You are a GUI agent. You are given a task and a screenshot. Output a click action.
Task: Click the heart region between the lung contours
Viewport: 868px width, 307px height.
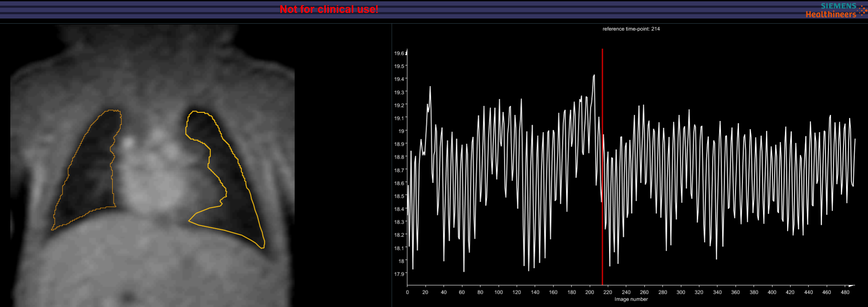(155, 172)
